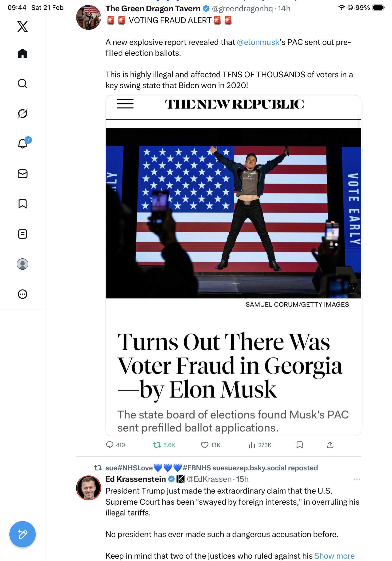Expand Ed Krassenstein post with Show more

pyautogui.click(x=334, y=556)
